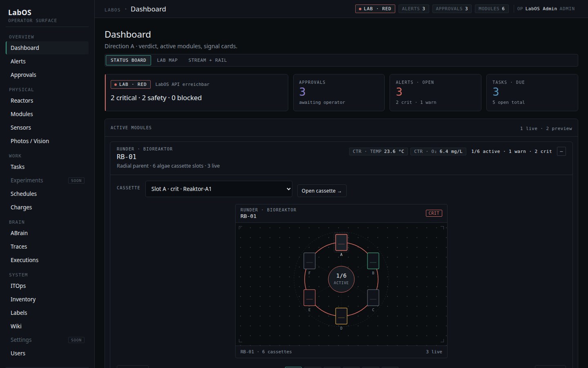Click the 'ACTIVE MODULES' section heading
The width and height of the screenshot is (588, 368).
pyautogui.click(x=131, y=128)
